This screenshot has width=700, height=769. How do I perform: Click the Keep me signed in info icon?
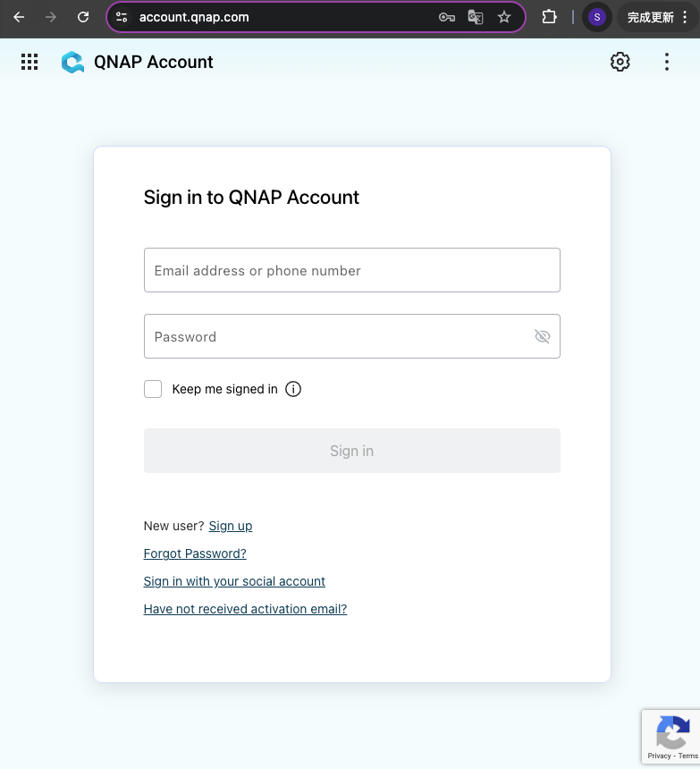tap(293, 389)
